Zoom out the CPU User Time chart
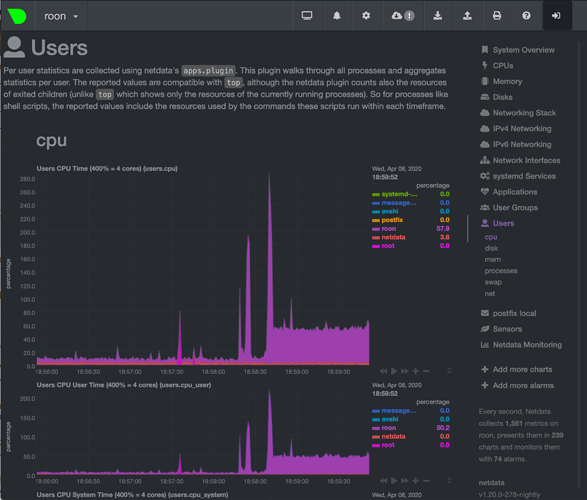 click(426, 481)
